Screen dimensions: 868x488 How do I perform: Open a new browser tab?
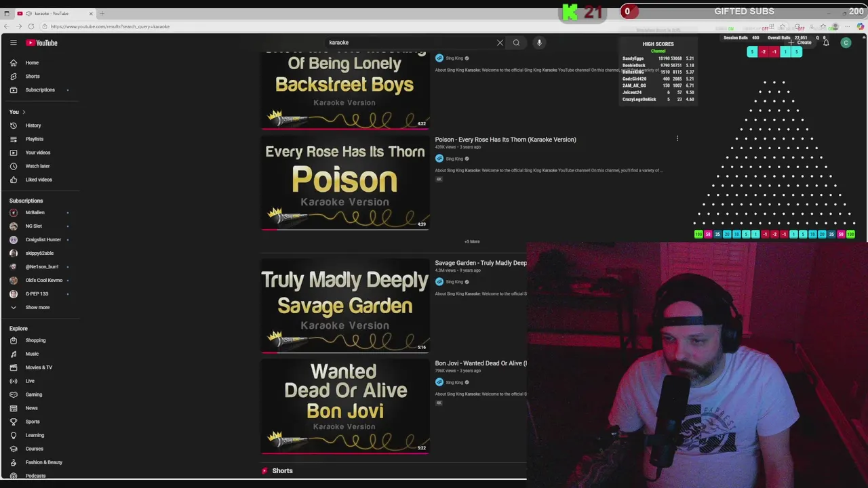tap(102, 14)
